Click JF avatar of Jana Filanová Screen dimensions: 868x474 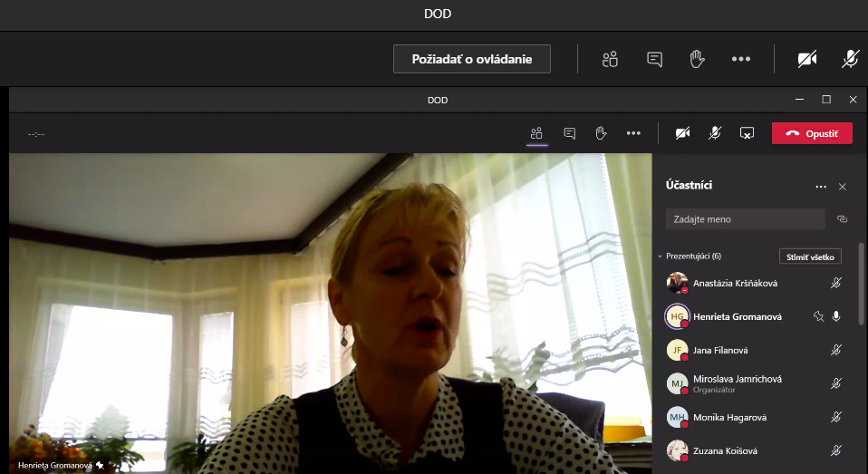click(677, 350)
